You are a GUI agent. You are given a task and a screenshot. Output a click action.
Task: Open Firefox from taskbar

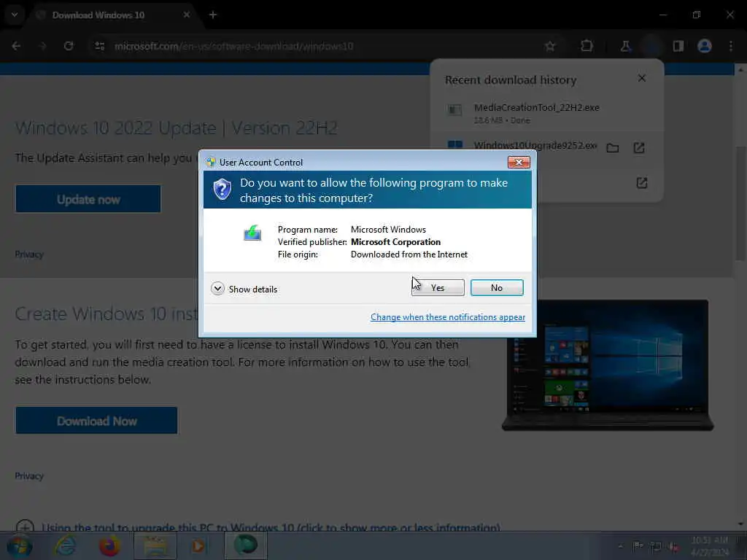109,546
